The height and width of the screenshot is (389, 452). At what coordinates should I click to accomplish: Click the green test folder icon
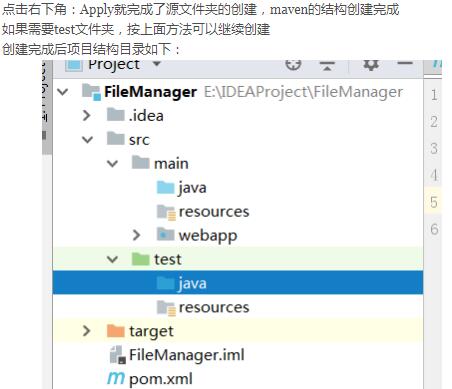[x=140, y=259]
